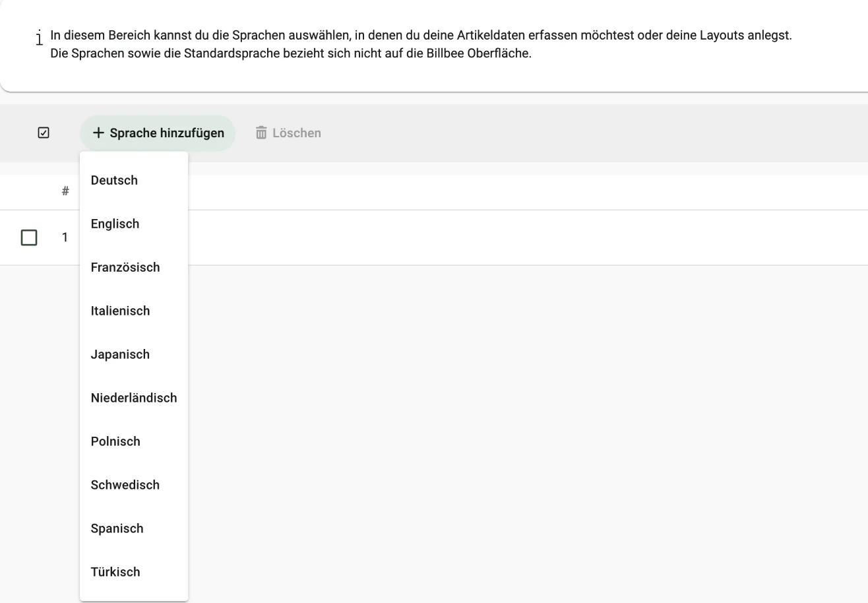
Task: Toggle the select-all checkbox icon in toolbar
Action: point(44,133)
